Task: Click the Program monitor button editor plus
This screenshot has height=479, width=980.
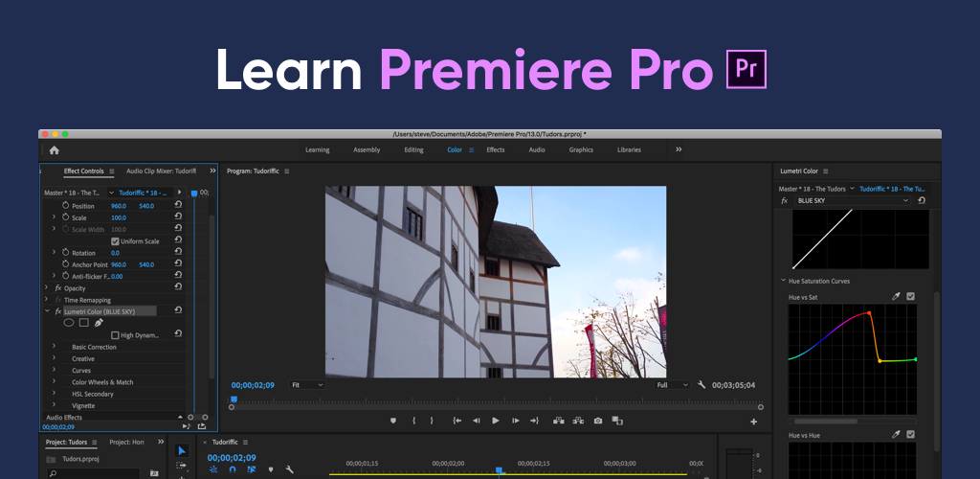Action: (753, 422)
